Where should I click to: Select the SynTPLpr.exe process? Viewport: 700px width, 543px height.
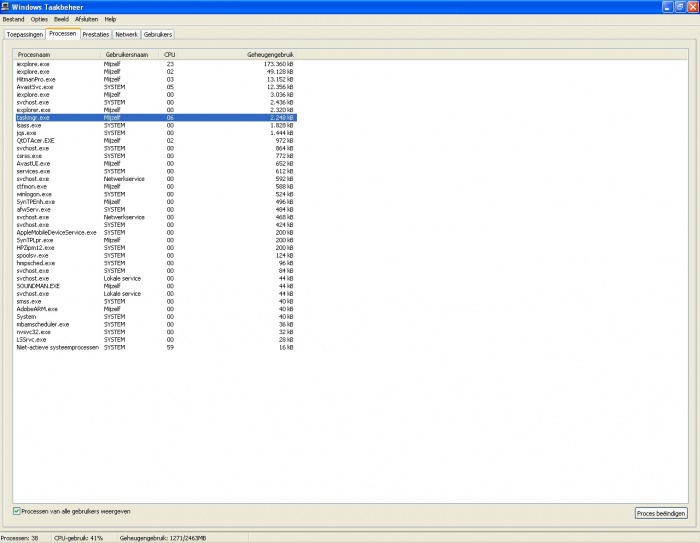(155, 240)
